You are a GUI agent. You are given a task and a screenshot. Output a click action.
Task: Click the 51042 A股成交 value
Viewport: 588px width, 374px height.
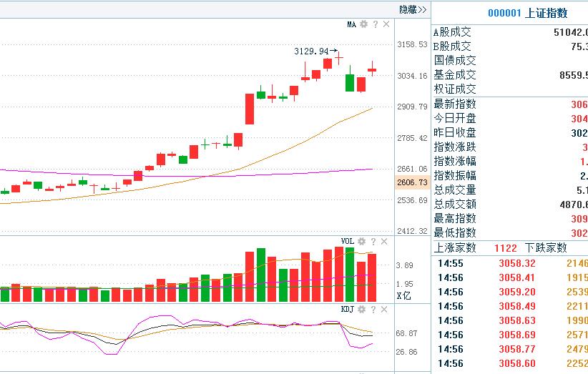(571, 33)
